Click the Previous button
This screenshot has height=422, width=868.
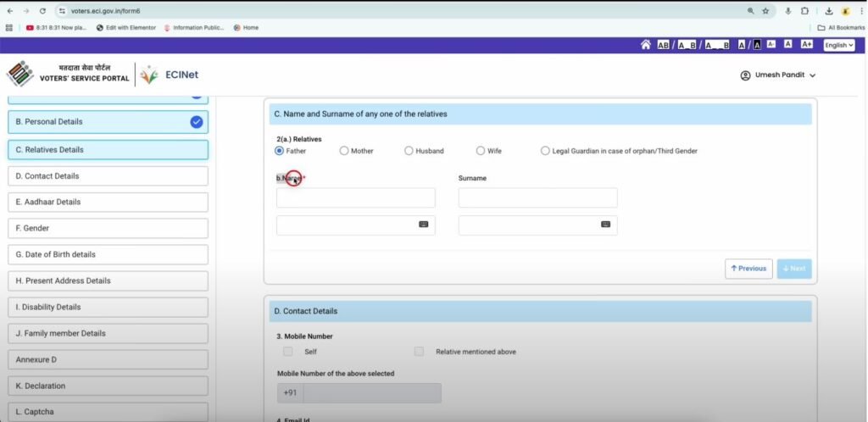pyautogui.click(x=748, y=269)
